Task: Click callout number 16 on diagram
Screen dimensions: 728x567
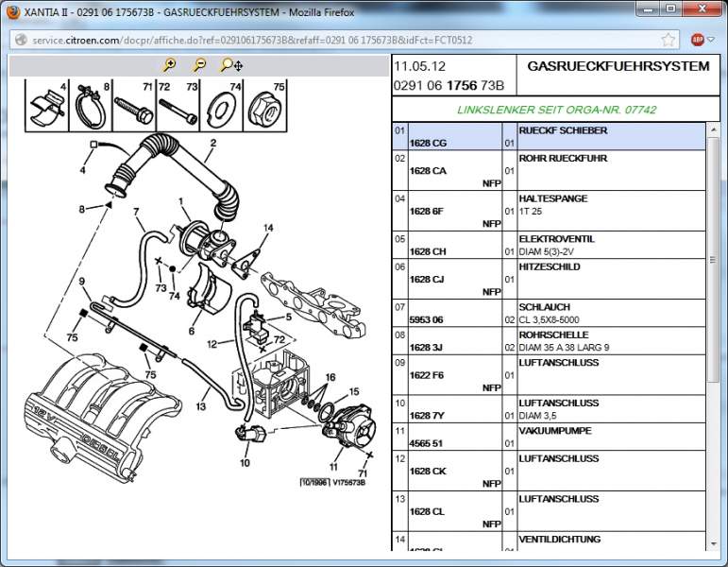Action: 330,377
